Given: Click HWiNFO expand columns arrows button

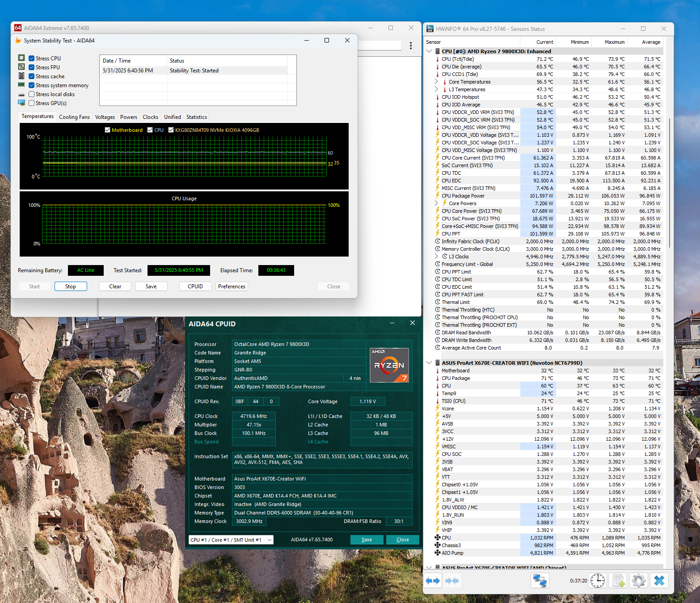Looking at the screenshot, I should pyautogui.click(x=433, y=581).
